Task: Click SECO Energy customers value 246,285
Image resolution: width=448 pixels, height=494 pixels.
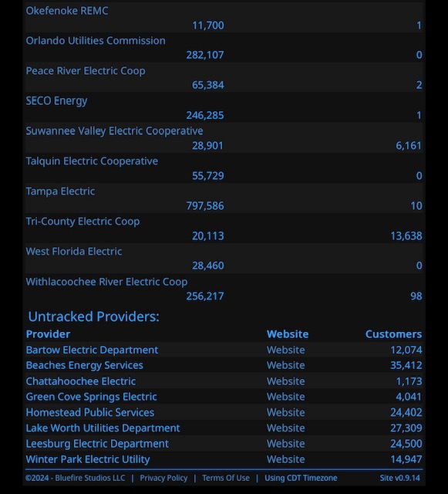Action: click(205, 116)
